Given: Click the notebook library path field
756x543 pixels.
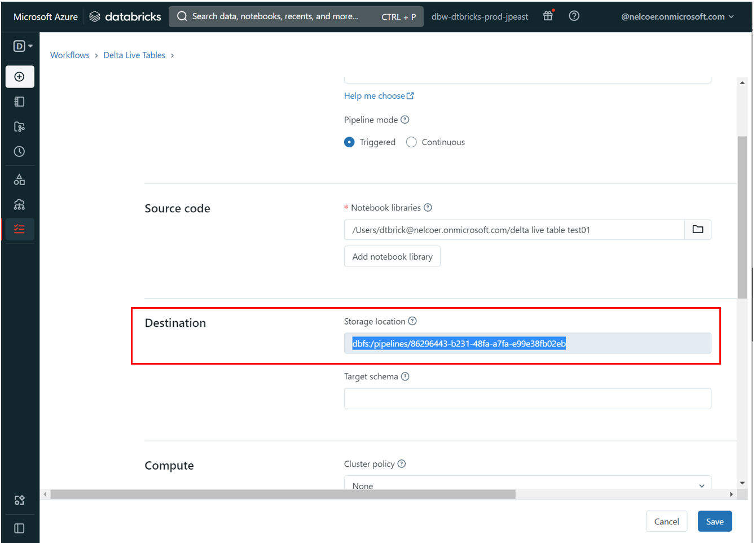Looking at the screenshot, I should (514, 230).
